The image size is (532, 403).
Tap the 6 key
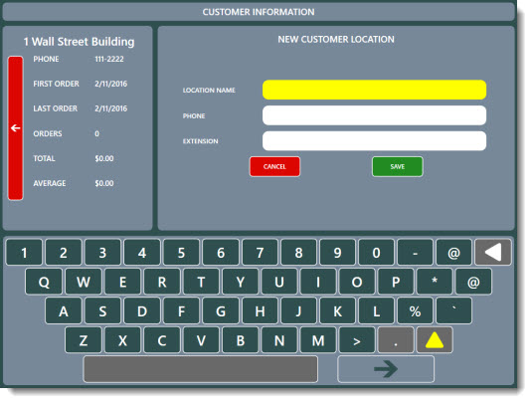pyautogui.click(x=221, y=253)
